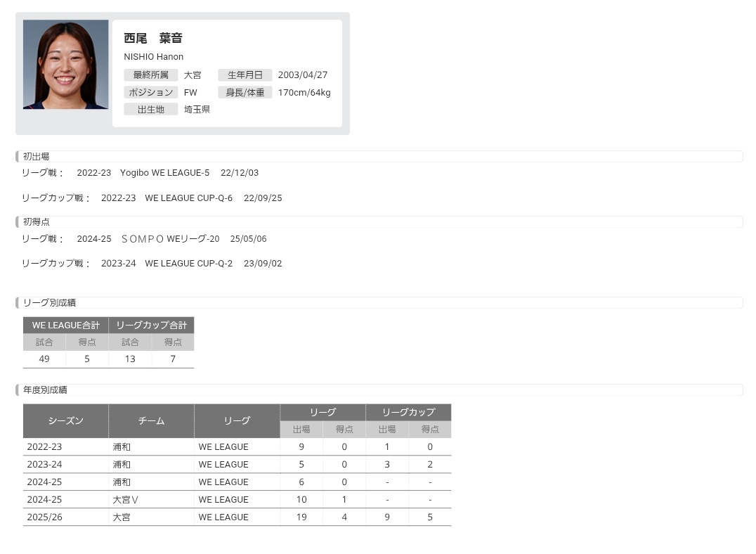Click WE LEAGUE CUP-Q-6 debut entry
This screenshot has height=554, width=756.
[x=188, y=198]
